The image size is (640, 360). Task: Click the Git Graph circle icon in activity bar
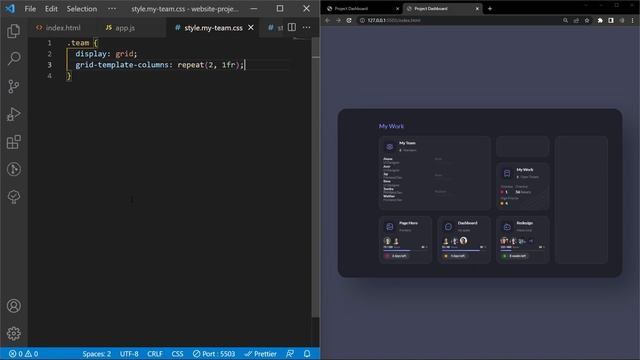point(13,169)
